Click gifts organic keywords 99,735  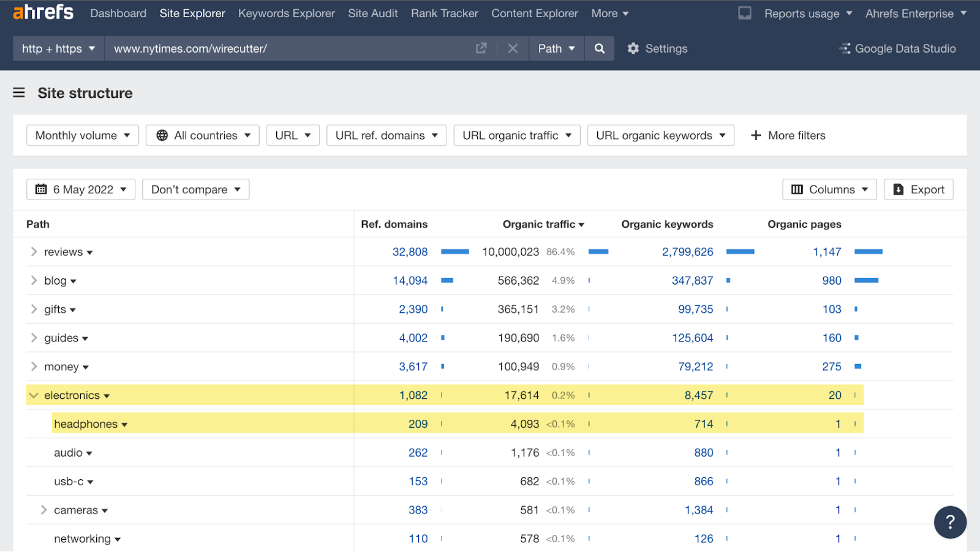point(695,309)
